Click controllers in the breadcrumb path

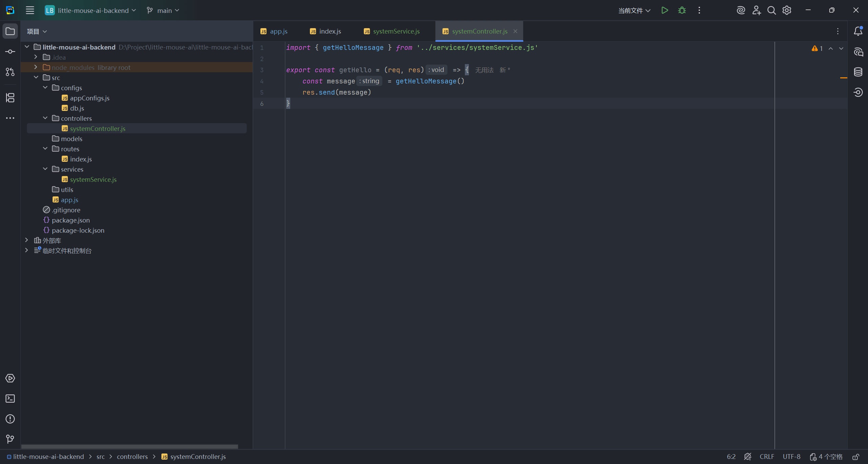tap(132, 457)
